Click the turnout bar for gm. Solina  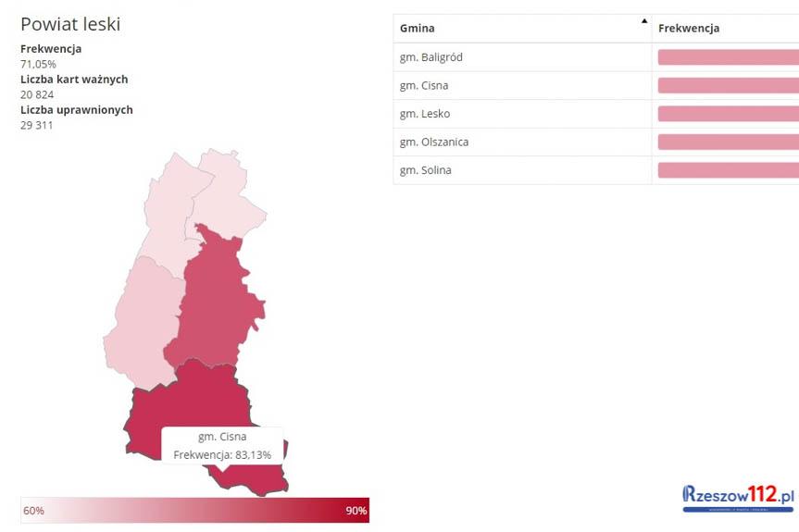728,170
